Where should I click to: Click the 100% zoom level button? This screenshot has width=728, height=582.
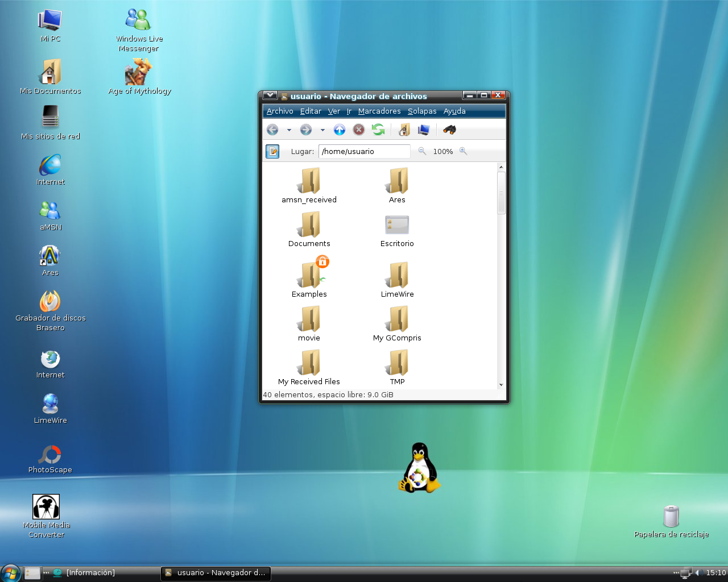(443, 152)
